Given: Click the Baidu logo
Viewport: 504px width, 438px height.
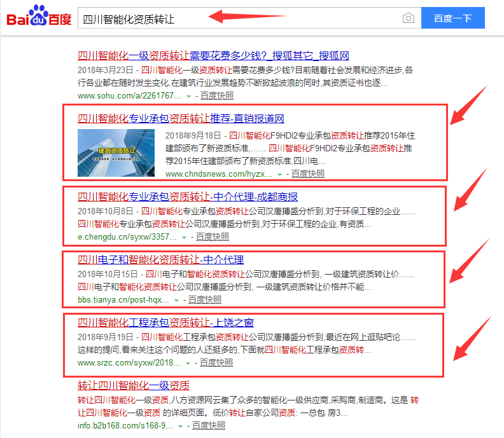Looking at the screenshot, I should [x=39, y=15].
